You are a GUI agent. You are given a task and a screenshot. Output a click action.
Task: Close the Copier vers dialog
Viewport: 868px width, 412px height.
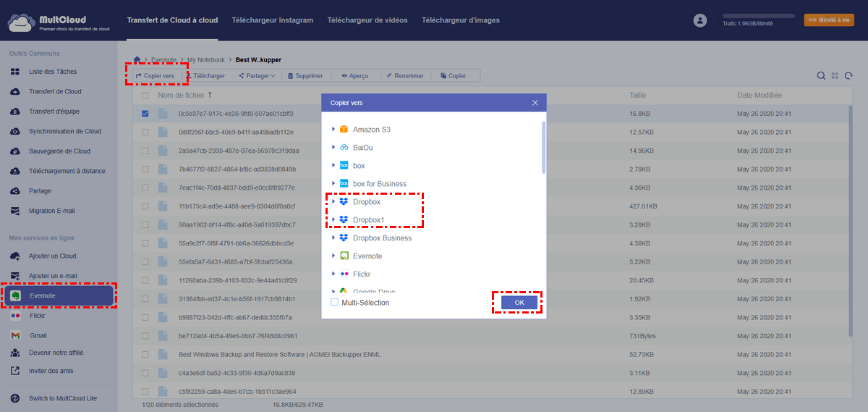pyautogui.click(x=535, y=103)
